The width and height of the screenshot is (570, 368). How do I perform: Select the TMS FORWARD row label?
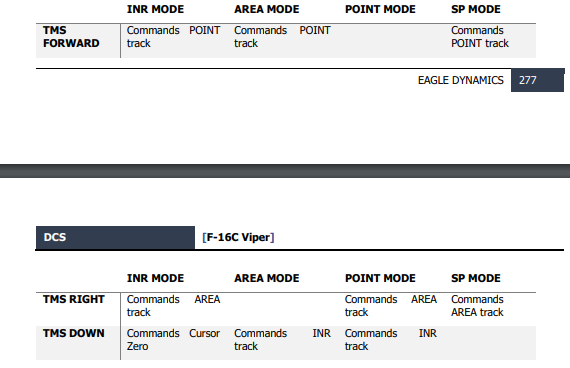(x=71, y=37)
